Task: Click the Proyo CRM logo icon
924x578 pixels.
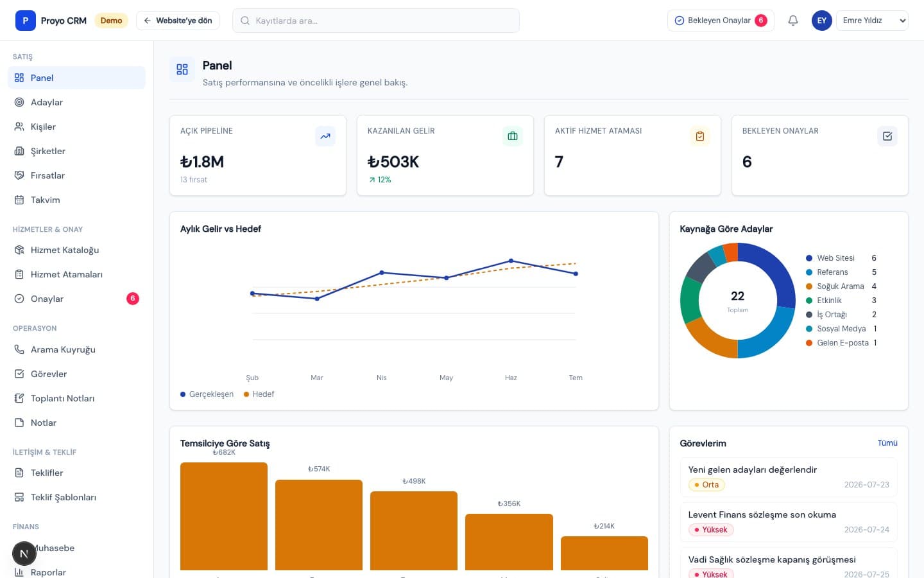Action: (26, 21)
